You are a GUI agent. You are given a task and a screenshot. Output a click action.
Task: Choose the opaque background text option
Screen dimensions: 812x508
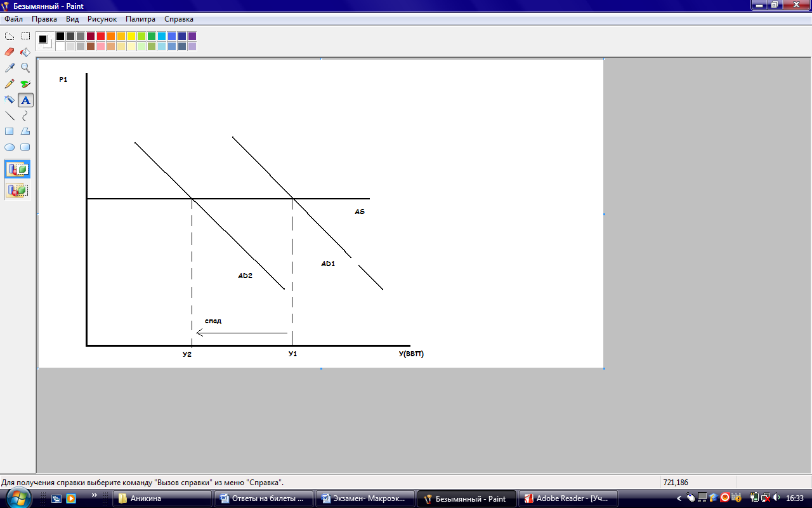tap(18, 170)
